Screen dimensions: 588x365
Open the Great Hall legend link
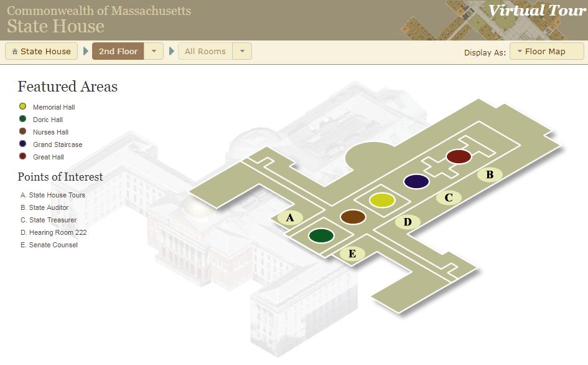[49, 156]
